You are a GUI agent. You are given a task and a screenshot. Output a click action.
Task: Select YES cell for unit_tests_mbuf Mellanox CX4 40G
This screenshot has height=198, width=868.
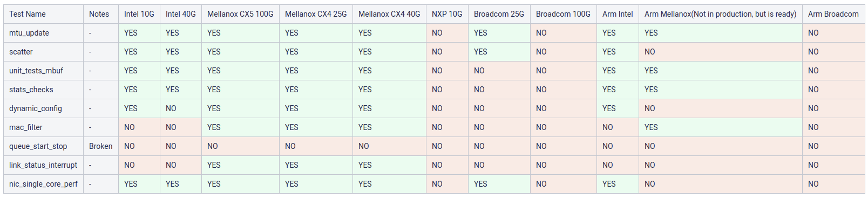point(365,71)
